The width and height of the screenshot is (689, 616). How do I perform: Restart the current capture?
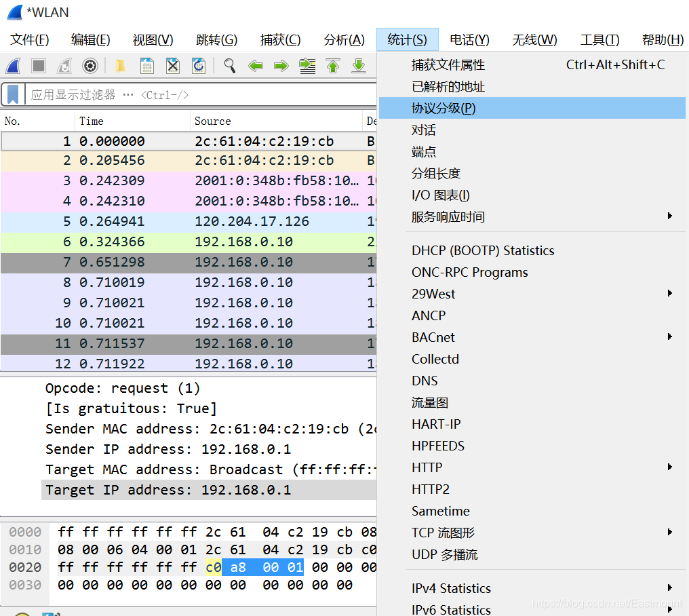click(64, 66)
